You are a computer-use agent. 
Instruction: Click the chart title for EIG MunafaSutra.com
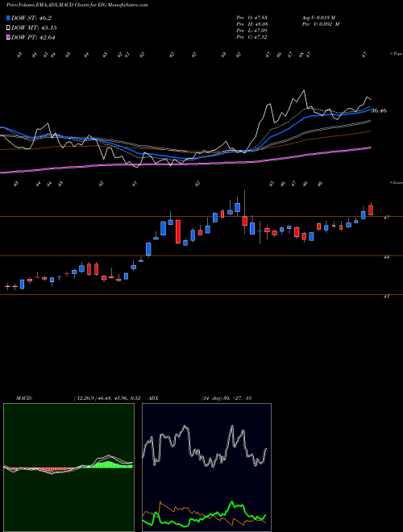point(77,5)
